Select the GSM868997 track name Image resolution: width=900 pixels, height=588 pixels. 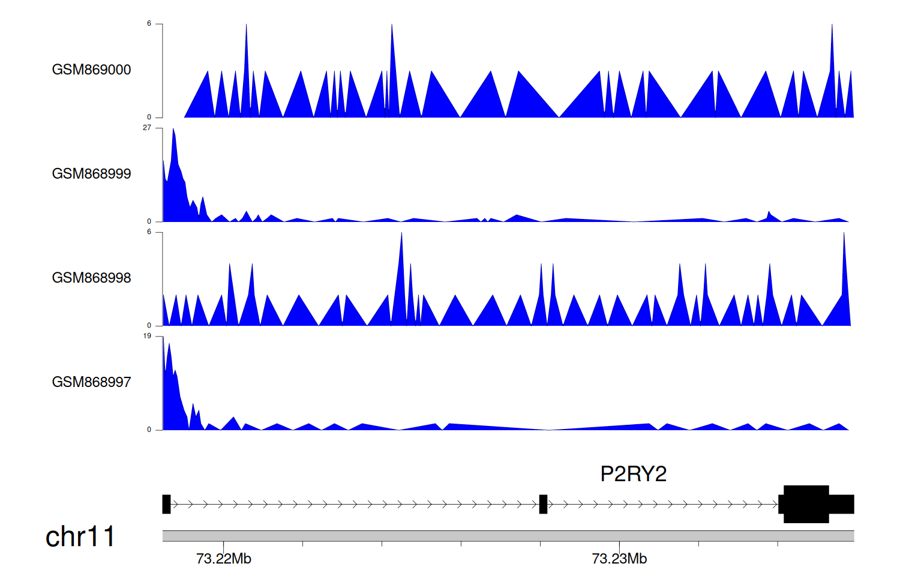tap(91, 382)
